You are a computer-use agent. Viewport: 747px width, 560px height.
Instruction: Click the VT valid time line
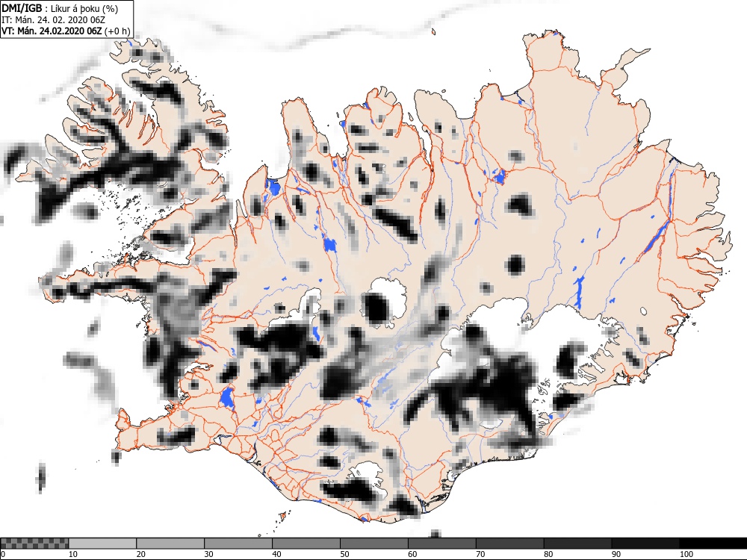pos(66,31)
